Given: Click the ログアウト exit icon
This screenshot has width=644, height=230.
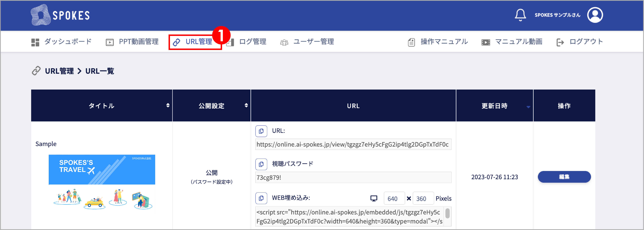Looking at the screenshot, I should coord(560,42).
